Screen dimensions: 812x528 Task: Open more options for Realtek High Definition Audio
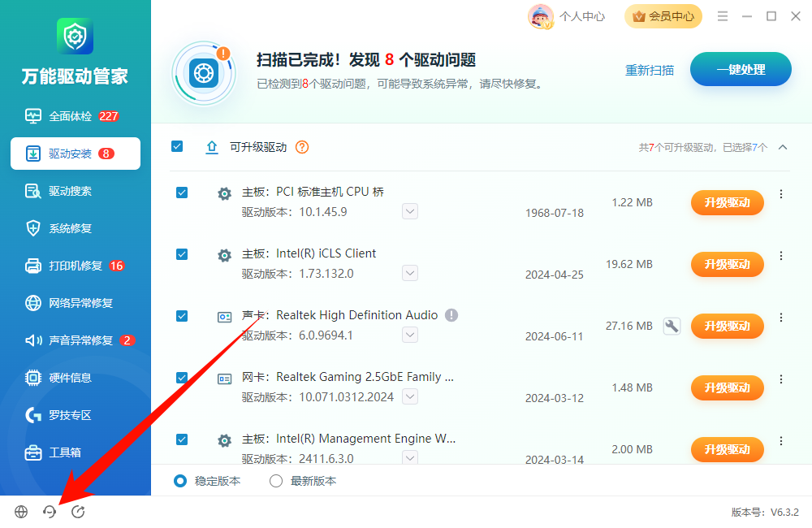click(x=781, y=318)
